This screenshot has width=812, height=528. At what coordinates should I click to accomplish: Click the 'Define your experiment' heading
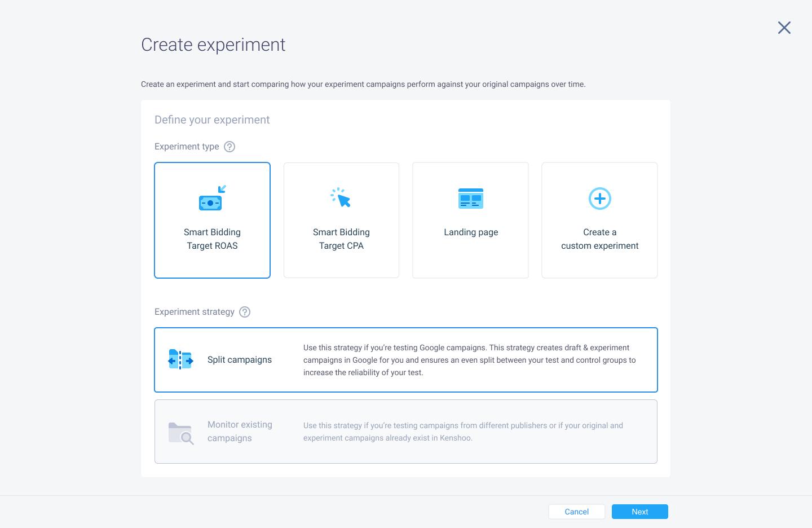coord(212,120)
